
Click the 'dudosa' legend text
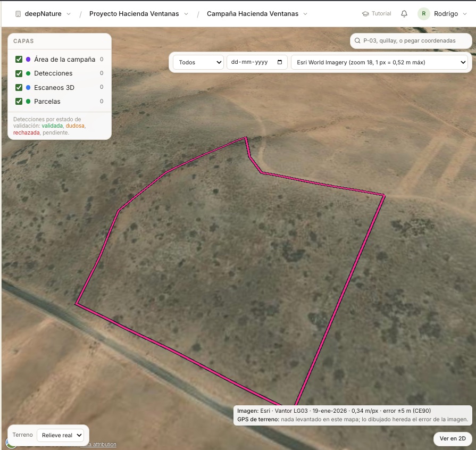click(x=75, y=126)
